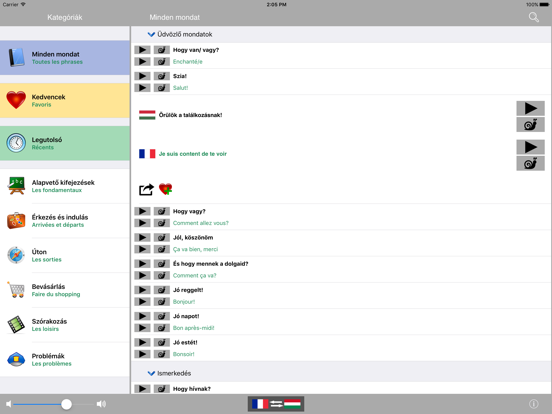552x414 pixels.
Task: Play slow snail audio for 'Comment allez vous?'
Action: tap(162, 223)
